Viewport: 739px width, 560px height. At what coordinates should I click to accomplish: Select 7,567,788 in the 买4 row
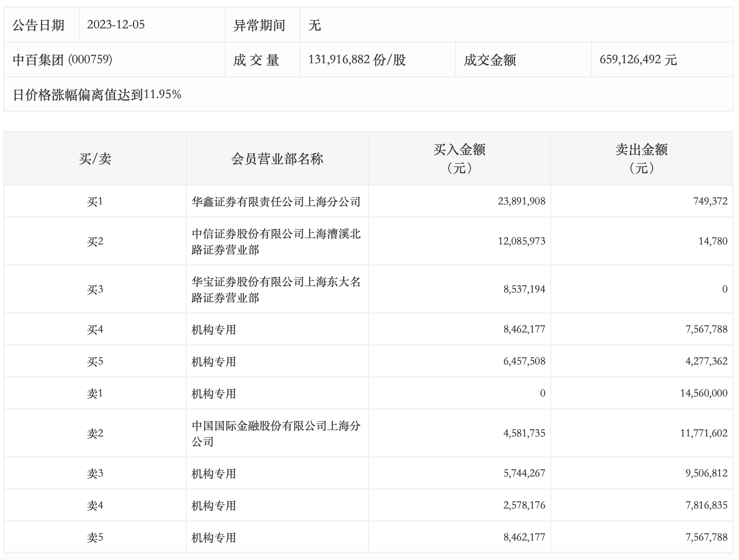click(x=707, y=329)
